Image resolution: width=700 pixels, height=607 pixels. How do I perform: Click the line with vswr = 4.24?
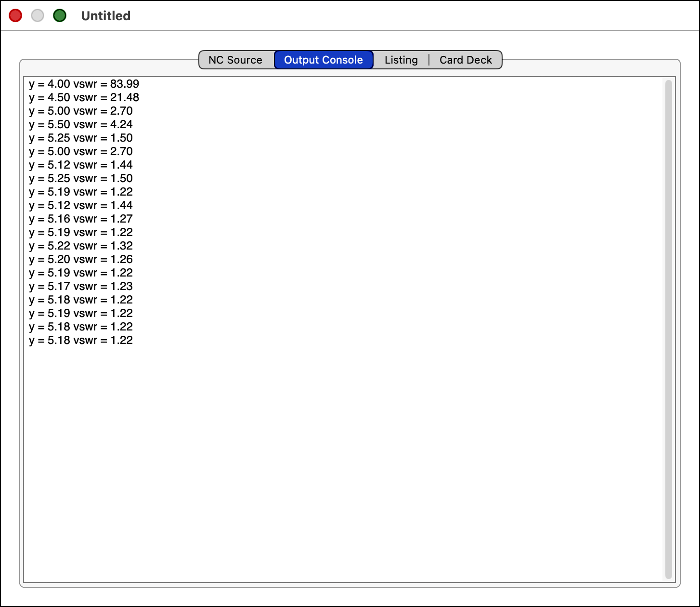coord(80,125)
